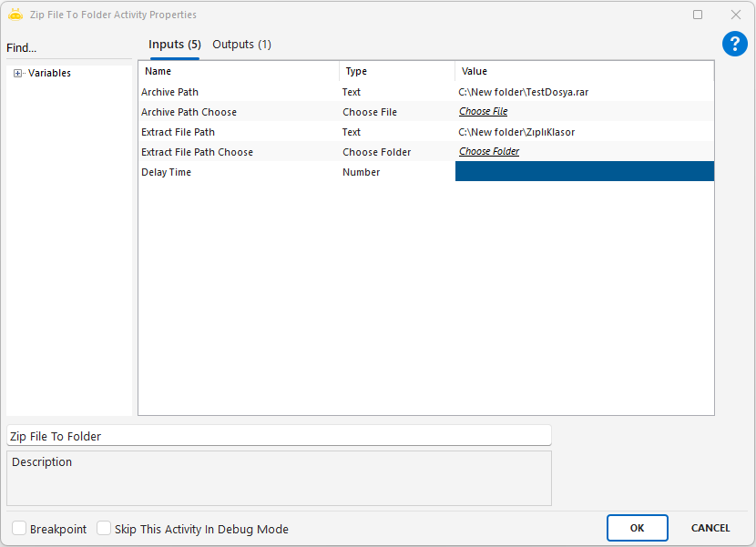756x547 pixels.
Task: Open the Choose Folder link
Action: point(489,152)
